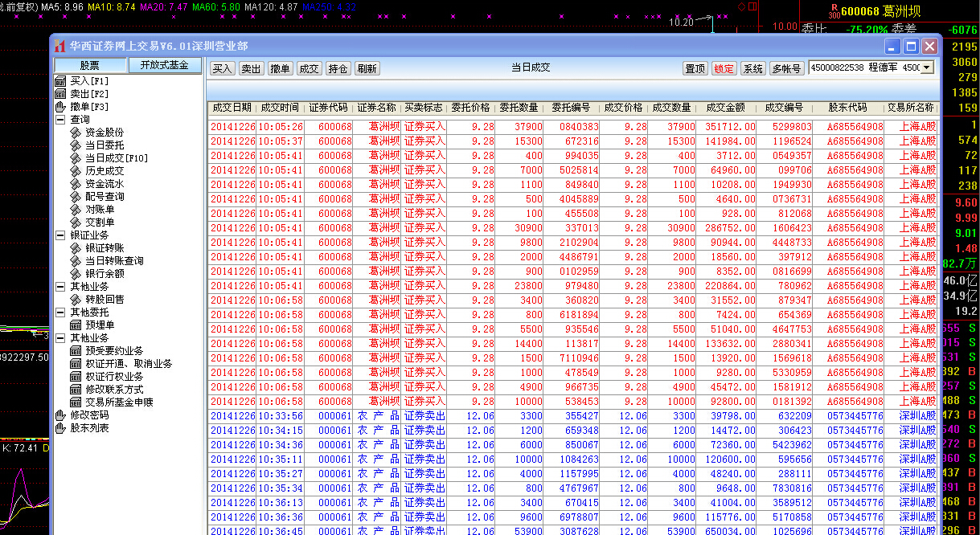Sort by 股东代码 column header
The image size is (980, 535).
847,108
